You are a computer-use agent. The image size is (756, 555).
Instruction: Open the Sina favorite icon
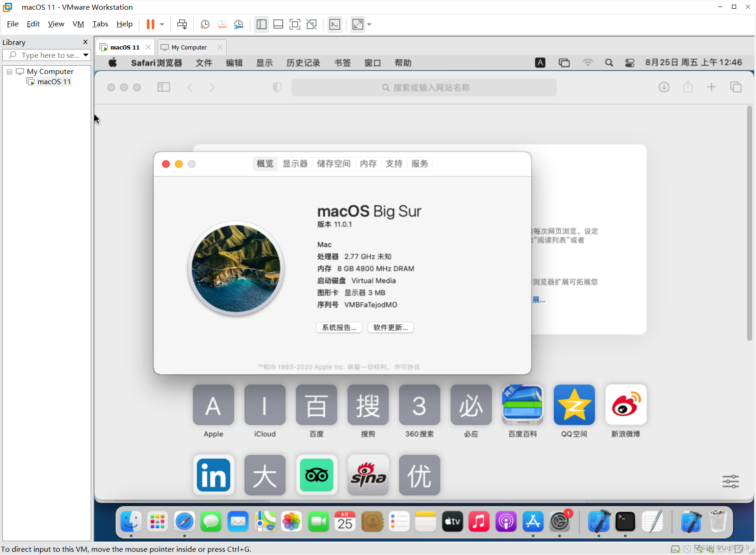(x=368, y=475)
